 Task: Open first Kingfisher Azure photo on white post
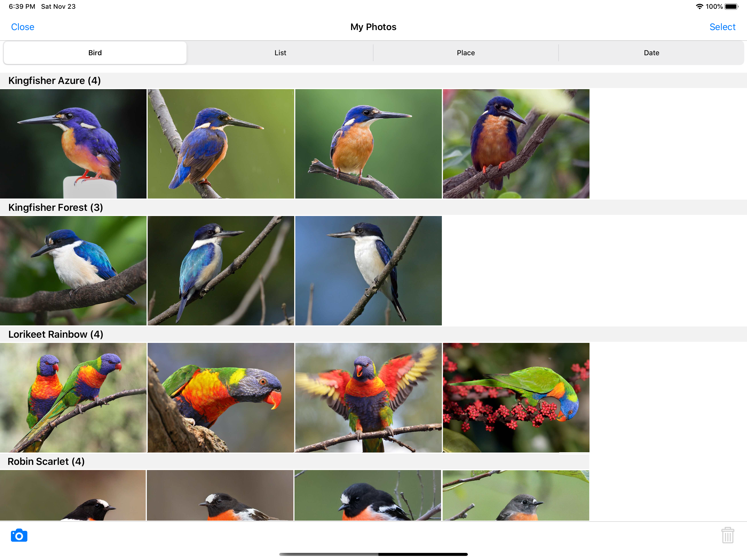click(x=73, y=144)
